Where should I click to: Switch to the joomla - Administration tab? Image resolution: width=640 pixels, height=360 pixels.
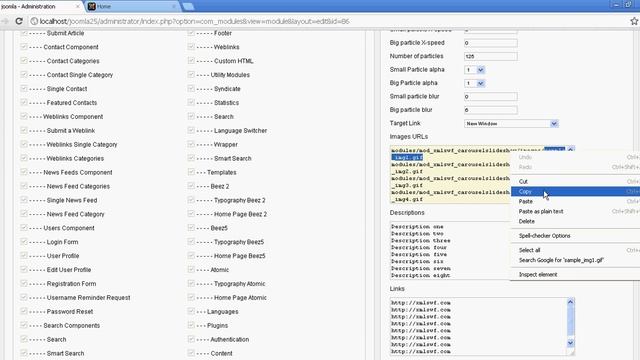point(41,6)
